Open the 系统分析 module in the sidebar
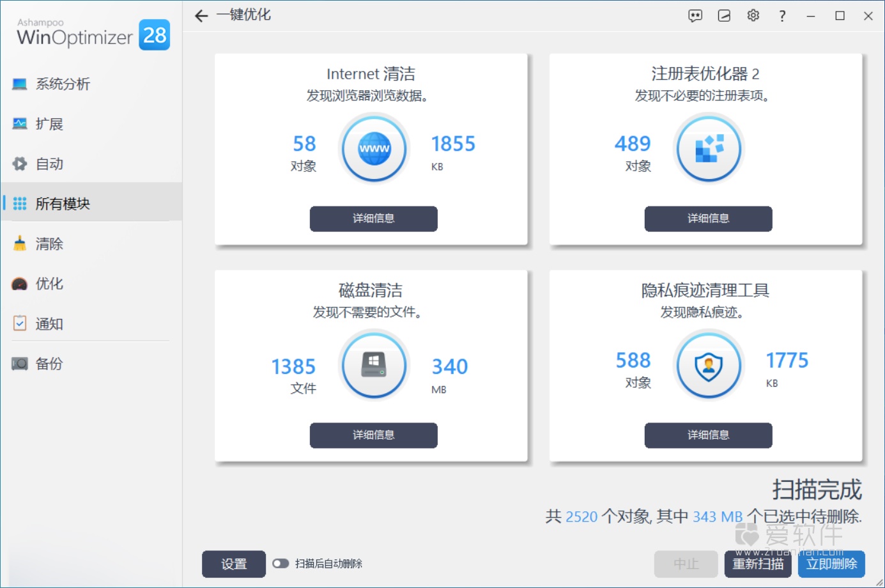Image resolution: width=885 pixels, height=588 pixels. 62,84
